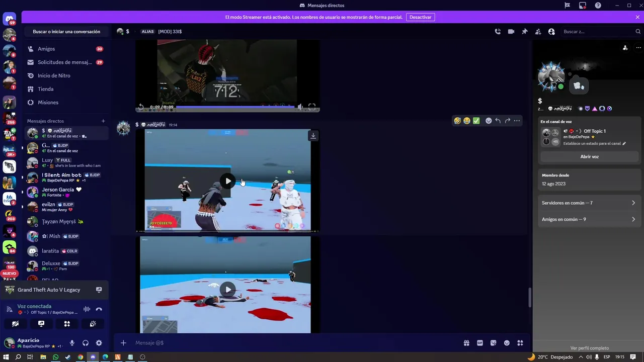Image resolution: width=644 pixels, height=362 pixels.
Task: Replay the top video
Action: (141, 107)
